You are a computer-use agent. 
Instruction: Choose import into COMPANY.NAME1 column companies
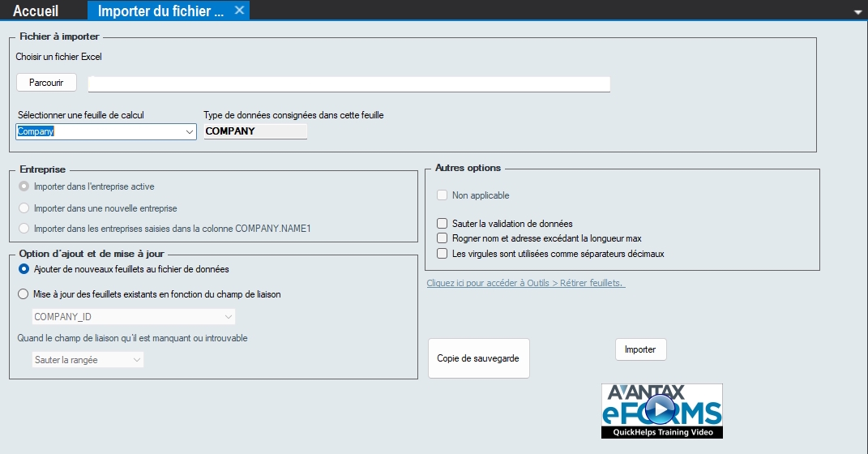24,229
